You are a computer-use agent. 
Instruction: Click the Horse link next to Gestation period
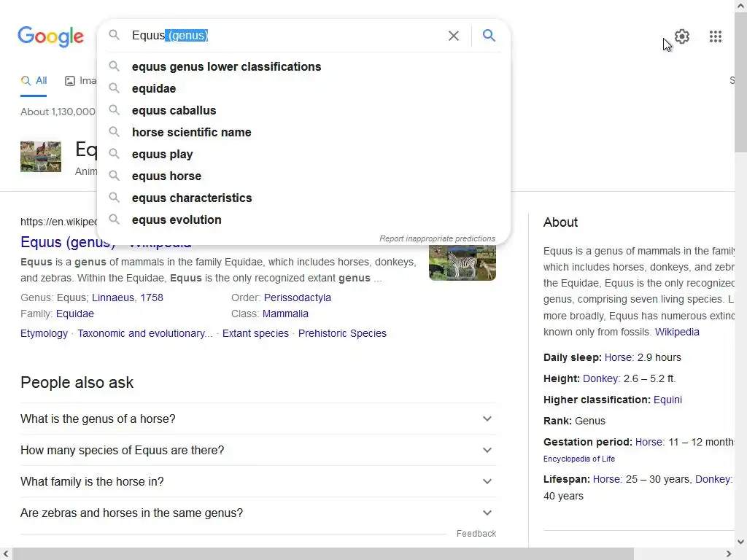tap(649, 442)
